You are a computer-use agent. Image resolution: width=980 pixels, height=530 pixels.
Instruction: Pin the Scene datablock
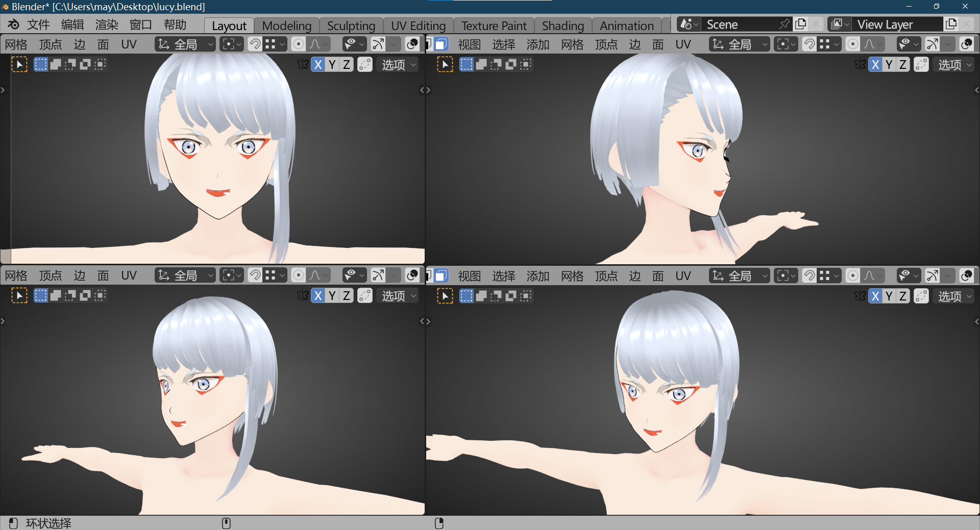pyautogui.click(x=785, y=23)
